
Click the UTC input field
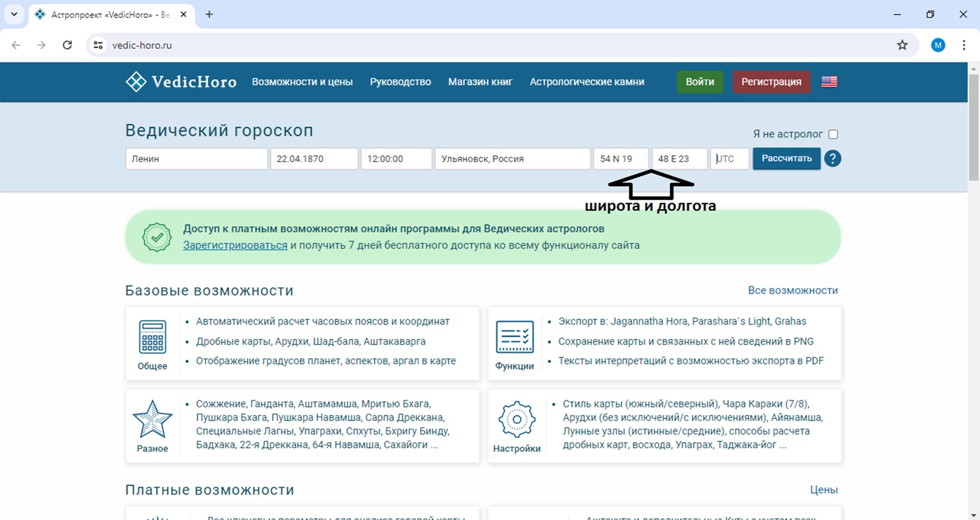click(x=730, y=159)
